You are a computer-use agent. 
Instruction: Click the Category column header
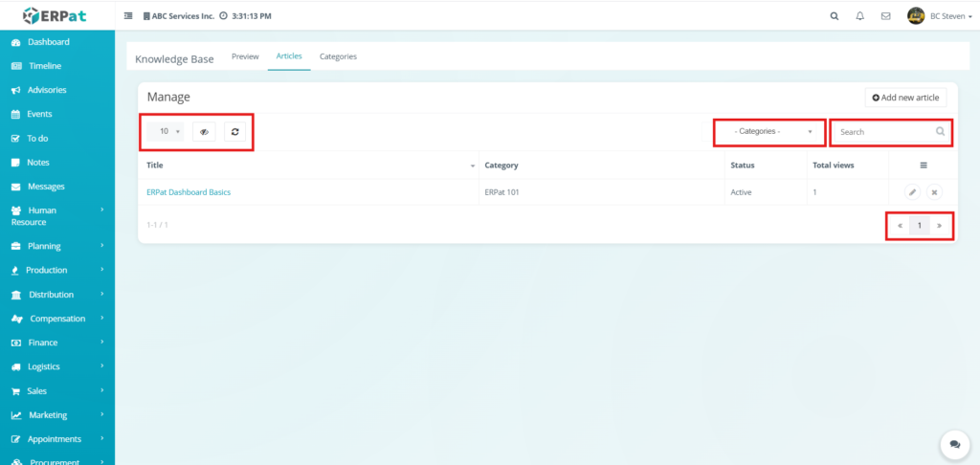coord(603,165)
